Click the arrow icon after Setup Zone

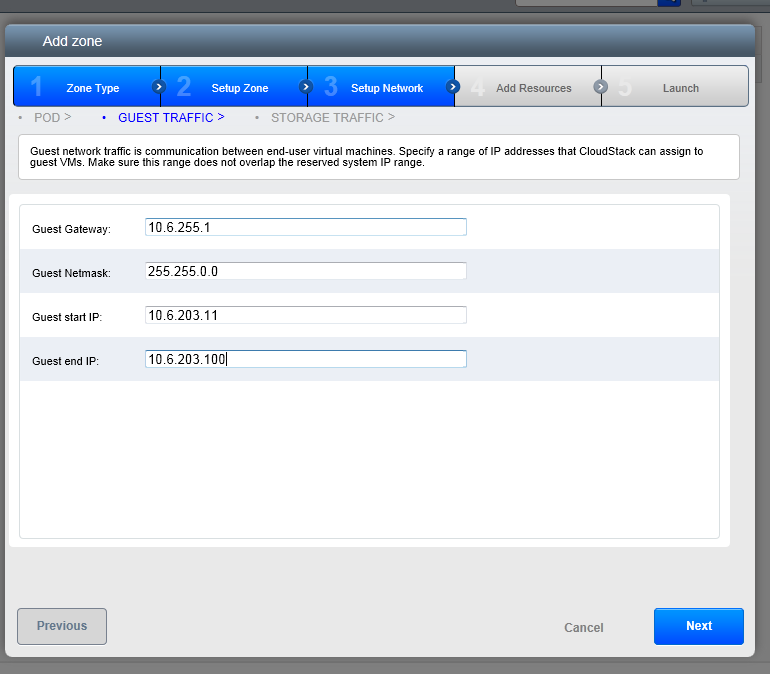[306, 87]
